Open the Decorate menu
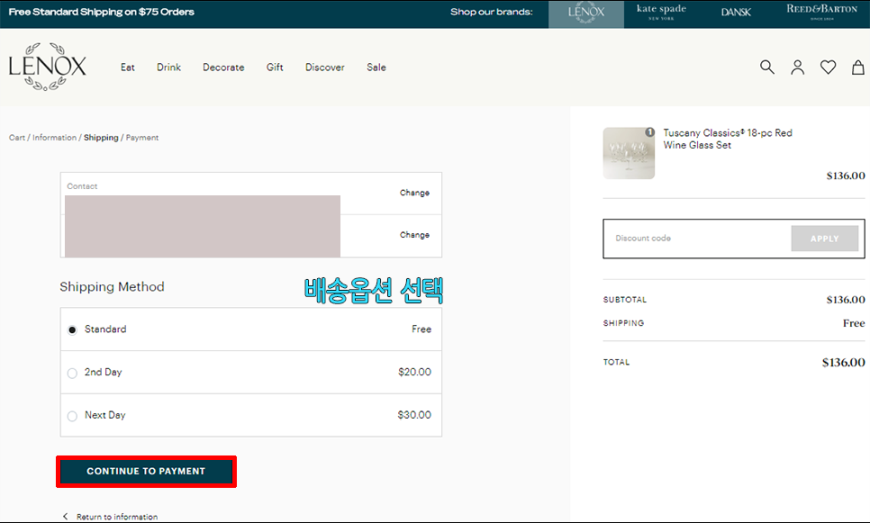This screenshot has height=523, width=870. point(223,67)
